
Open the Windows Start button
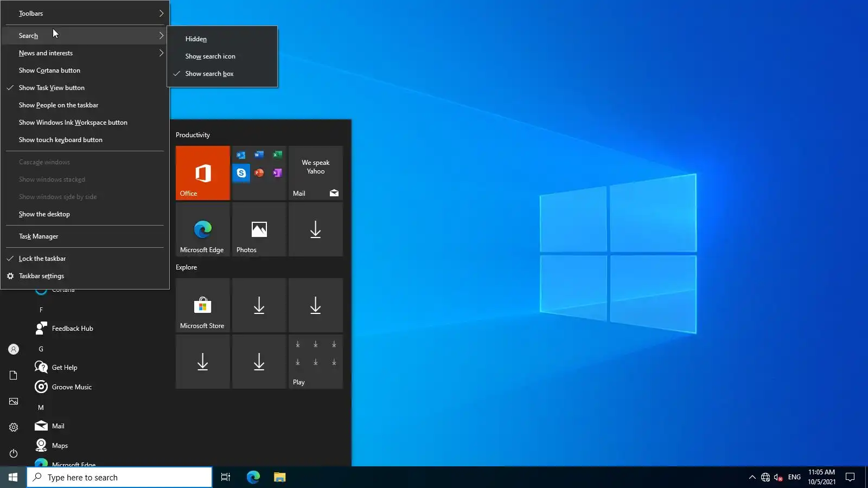coord(13,477)
